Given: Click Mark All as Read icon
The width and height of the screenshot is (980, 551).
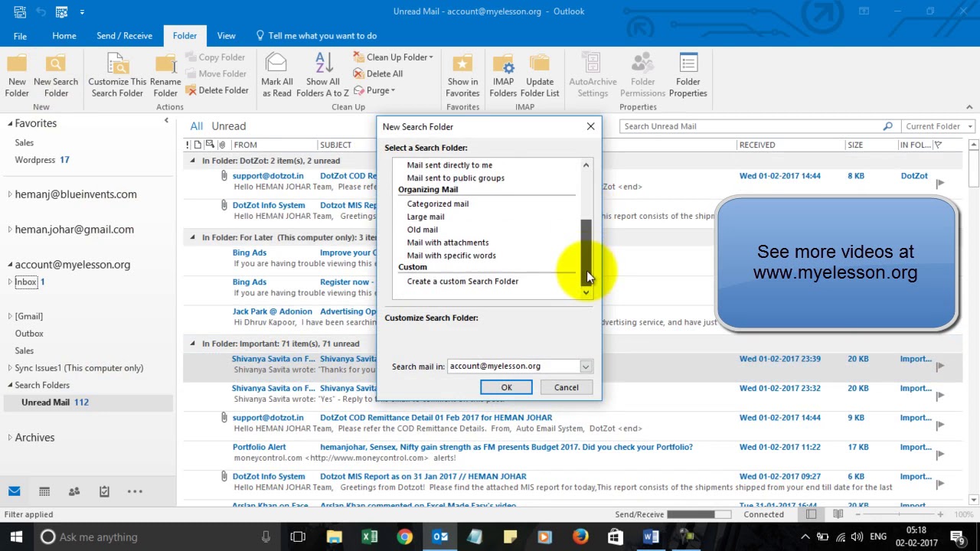Looking at the screenshot, I should 277,76.
